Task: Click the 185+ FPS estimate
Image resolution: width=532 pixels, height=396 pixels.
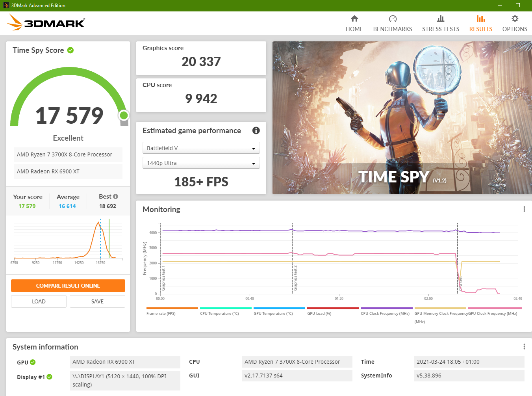Action: 201,182
